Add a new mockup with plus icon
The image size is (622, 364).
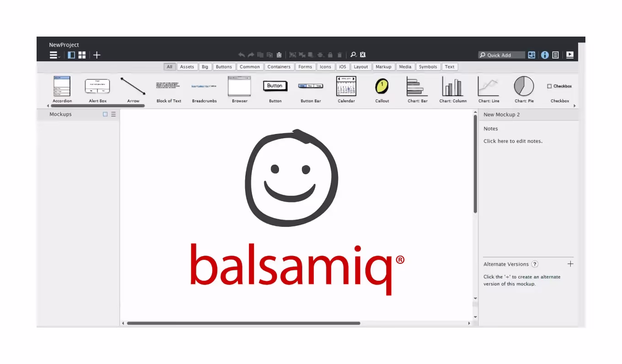(97, 55)
